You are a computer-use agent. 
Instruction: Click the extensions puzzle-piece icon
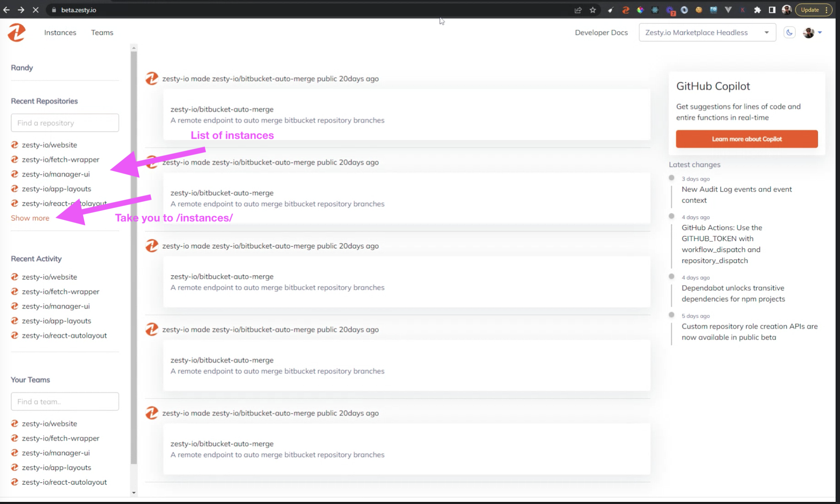(758, 10)
